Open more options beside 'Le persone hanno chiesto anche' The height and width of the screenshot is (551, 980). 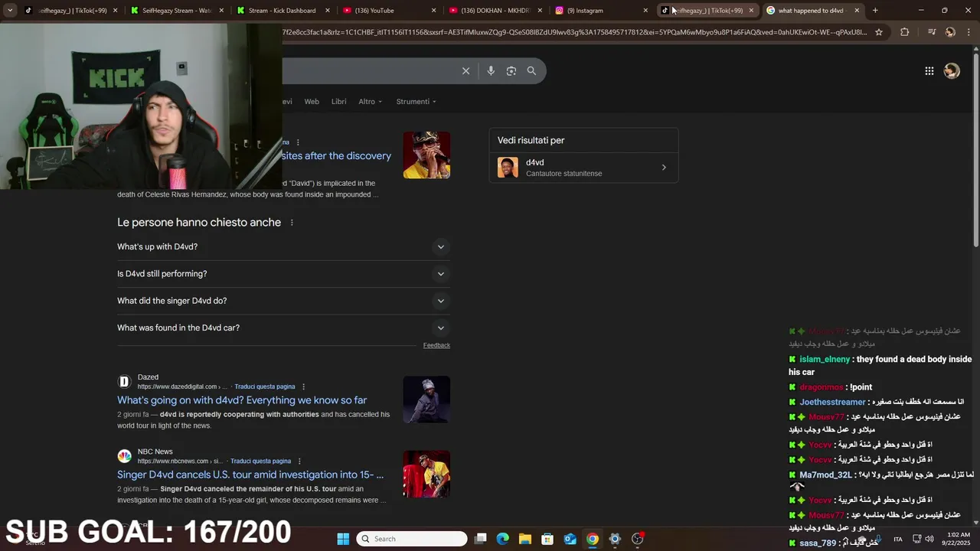[292, 223]
